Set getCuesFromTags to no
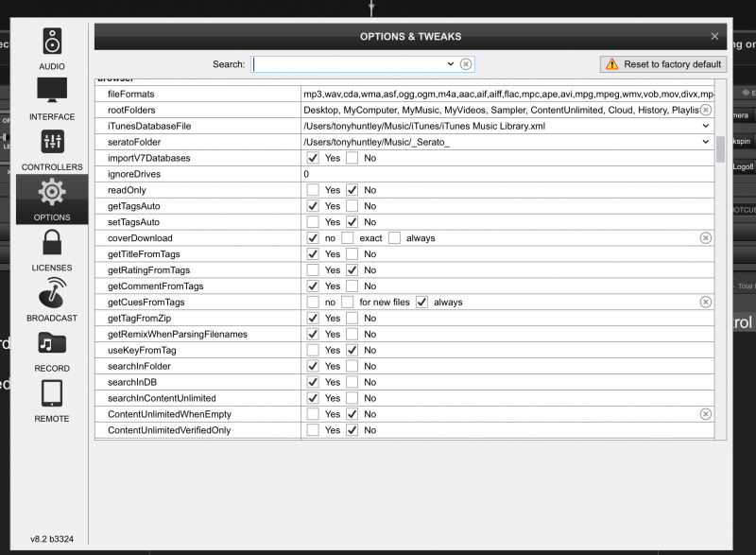The width and height of the screenshot is (756, 555). [x=313, y=303]
